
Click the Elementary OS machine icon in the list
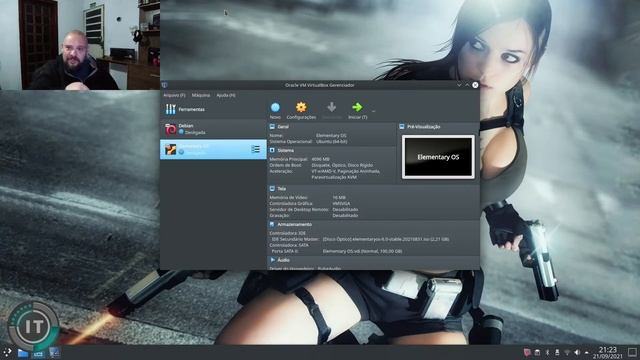point(171,149)
